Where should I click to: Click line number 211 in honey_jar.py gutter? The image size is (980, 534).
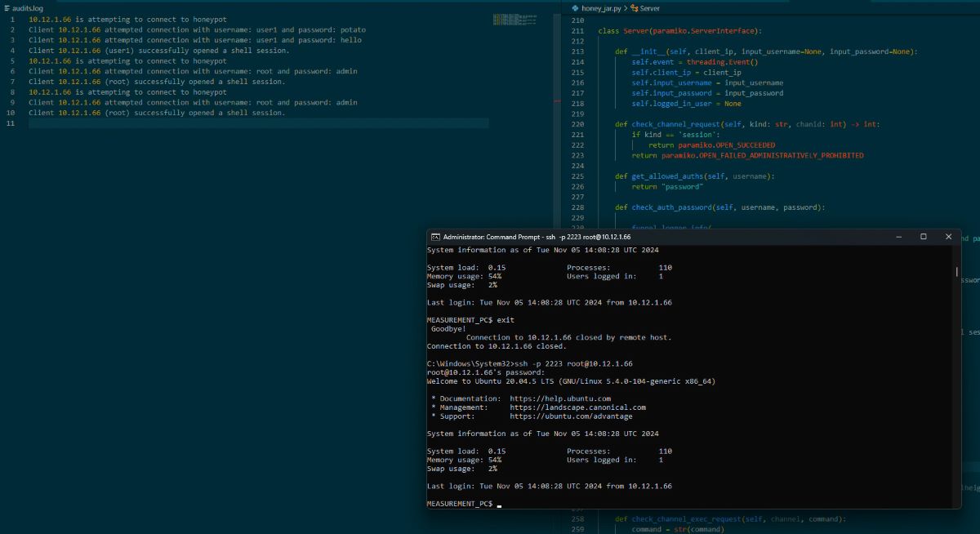[578, 30]
